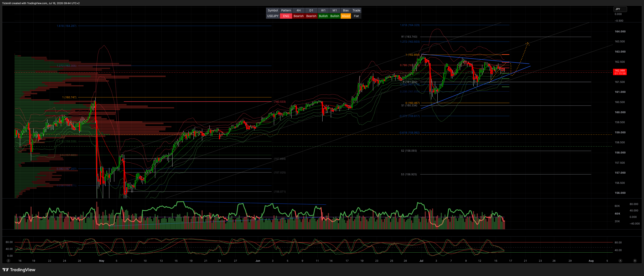Screen dimensions: 644x276
Task: Click the R1 (163.743) pivot label
Action: pos(409,37)
